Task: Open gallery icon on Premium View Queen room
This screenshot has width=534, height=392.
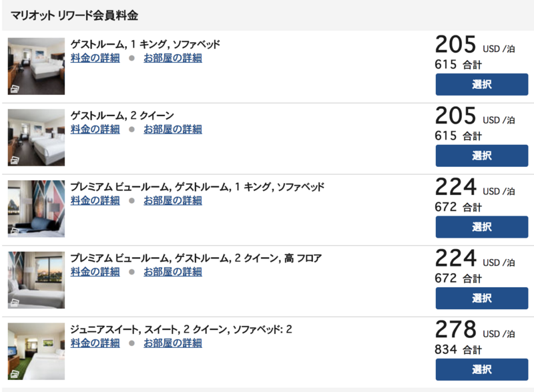Action: click(15, 303)
